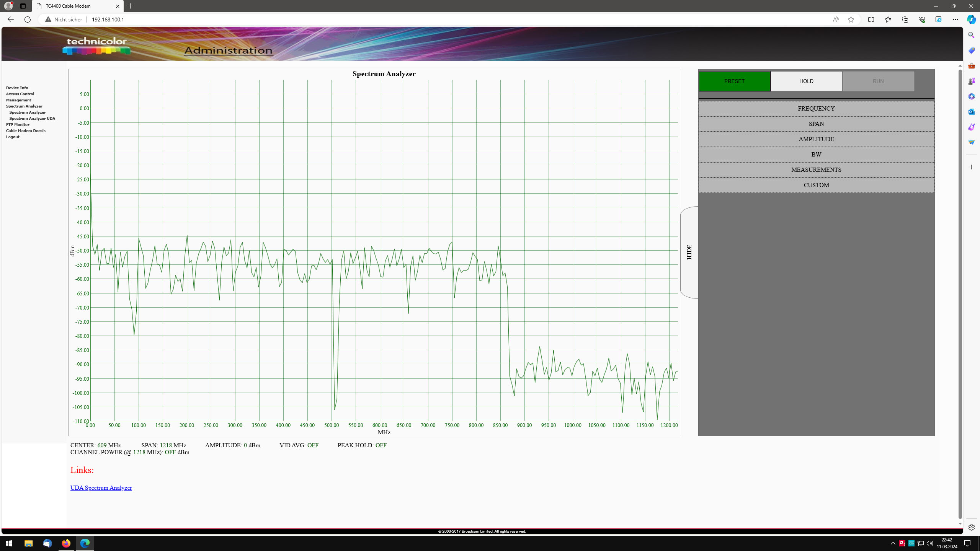Open browser collections icon
The height and width of the screenshot is (551, 980).
click(x=905, y=20)
